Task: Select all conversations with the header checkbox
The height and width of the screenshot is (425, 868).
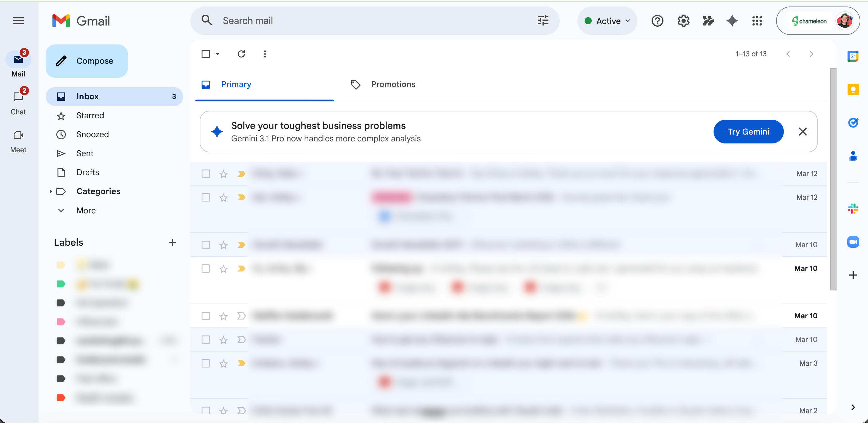Action: click(206, 54)
